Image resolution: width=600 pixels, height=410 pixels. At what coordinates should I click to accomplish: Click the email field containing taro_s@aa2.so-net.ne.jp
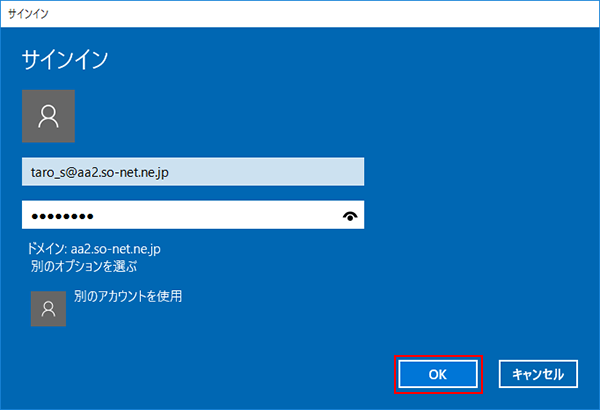[x=192, y=173]
